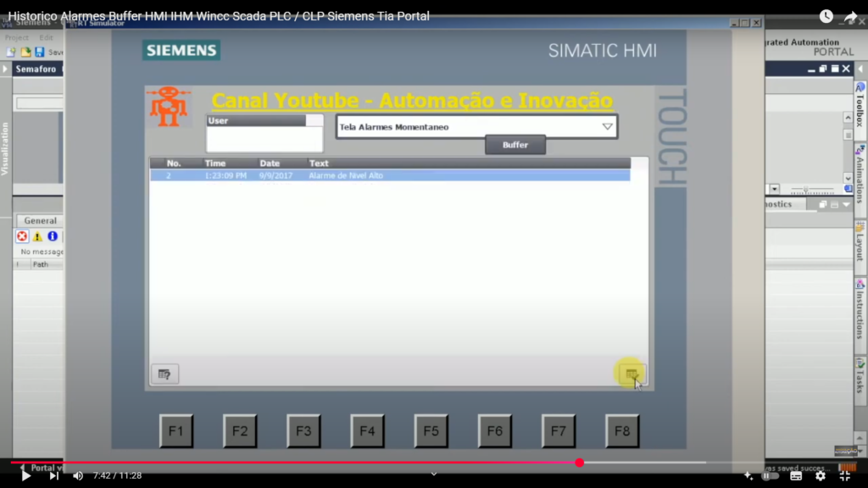Click the F6 function key button
The width and height of the screenshot is (868, 488).
click(x=495, y=431)
